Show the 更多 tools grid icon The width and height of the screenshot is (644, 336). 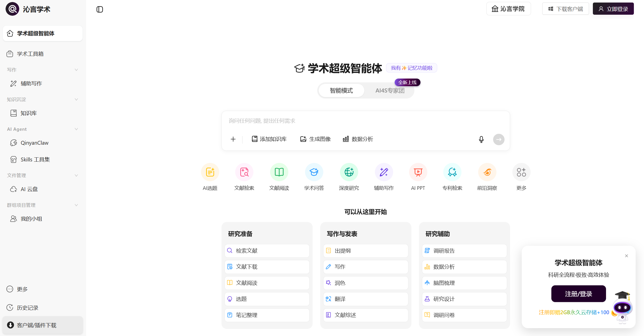[521, 172]
